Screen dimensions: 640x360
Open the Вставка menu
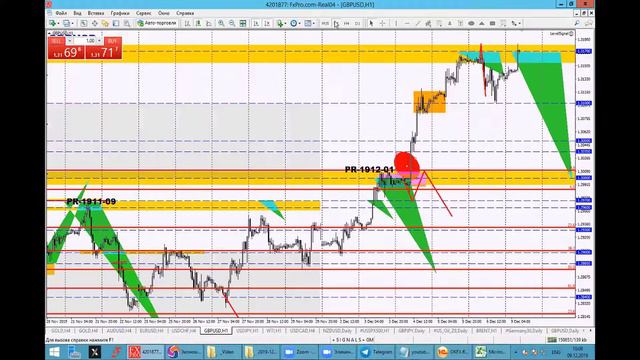point(96,13)
